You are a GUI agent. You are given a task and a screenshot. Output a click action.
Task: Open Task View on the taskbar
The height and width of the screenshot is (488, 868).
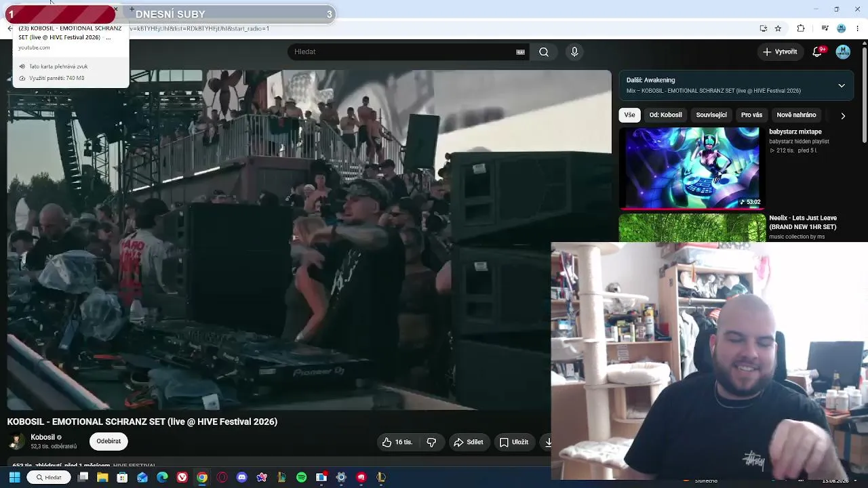tap(83, 477)
